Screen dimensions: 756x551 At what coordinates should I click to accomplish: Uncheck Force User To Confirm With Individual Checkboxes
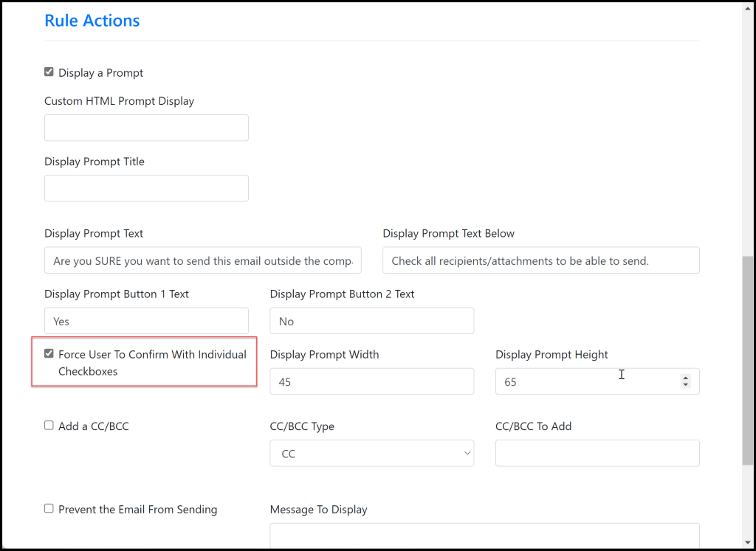pyautogui.click(x=49, y=353)
